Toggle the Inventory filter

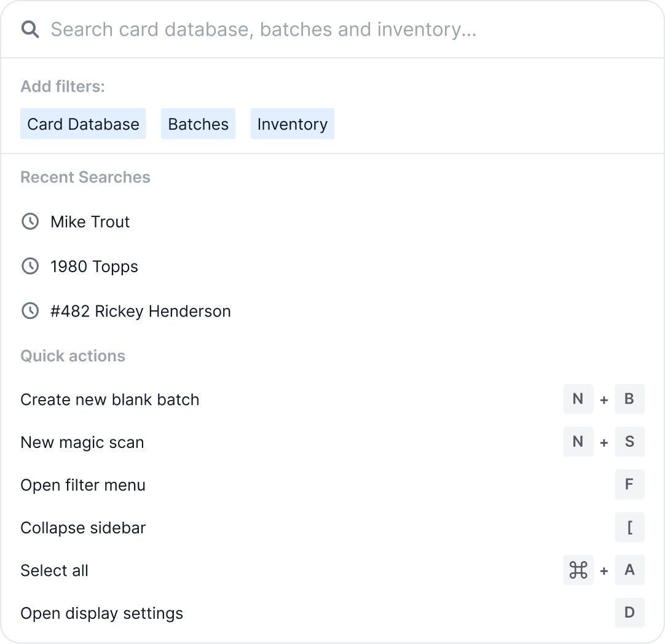point(292,124)
